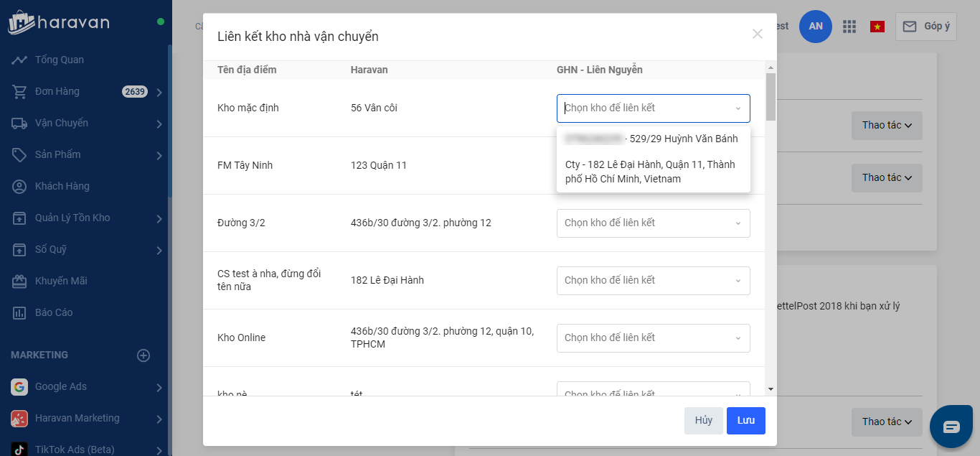Click the Hủy cancel button
This screenshot has height=456, width=980.
click(703, 421)
